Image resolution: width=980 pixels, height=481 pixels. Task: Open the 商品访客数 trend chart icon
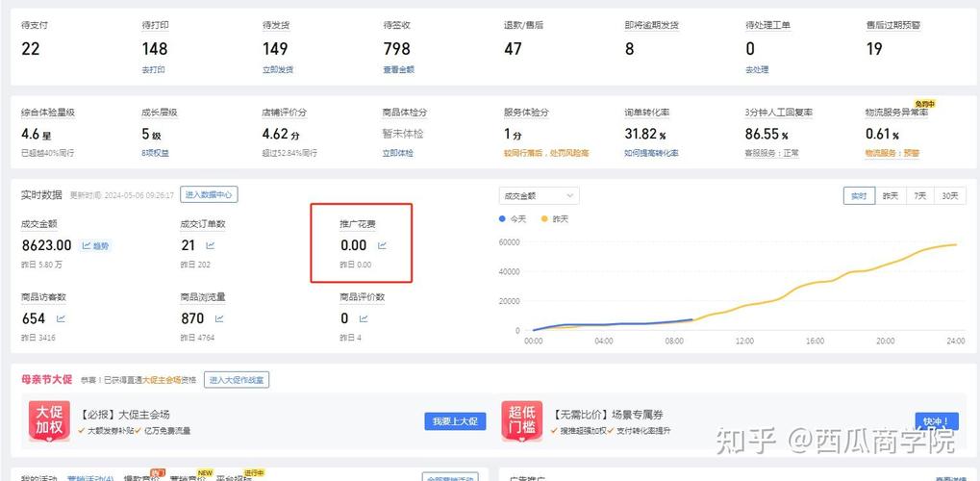click(61, 318)
